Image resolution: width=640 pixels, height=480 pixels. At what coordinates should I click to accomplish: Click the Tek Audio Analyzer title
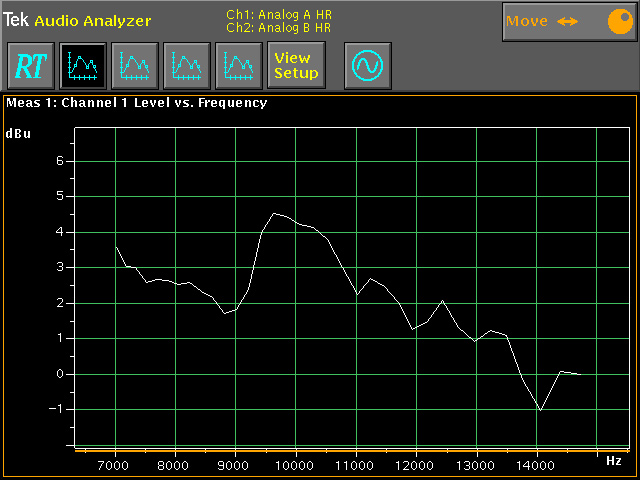pos(77,20)
